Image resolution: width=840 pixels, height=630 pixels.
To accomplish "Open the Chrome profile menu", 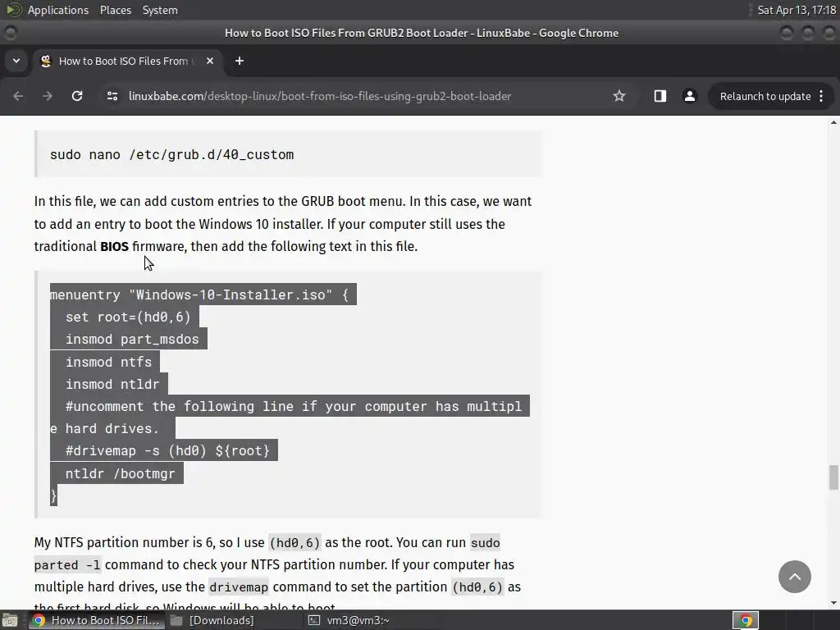I will [689, 96].
